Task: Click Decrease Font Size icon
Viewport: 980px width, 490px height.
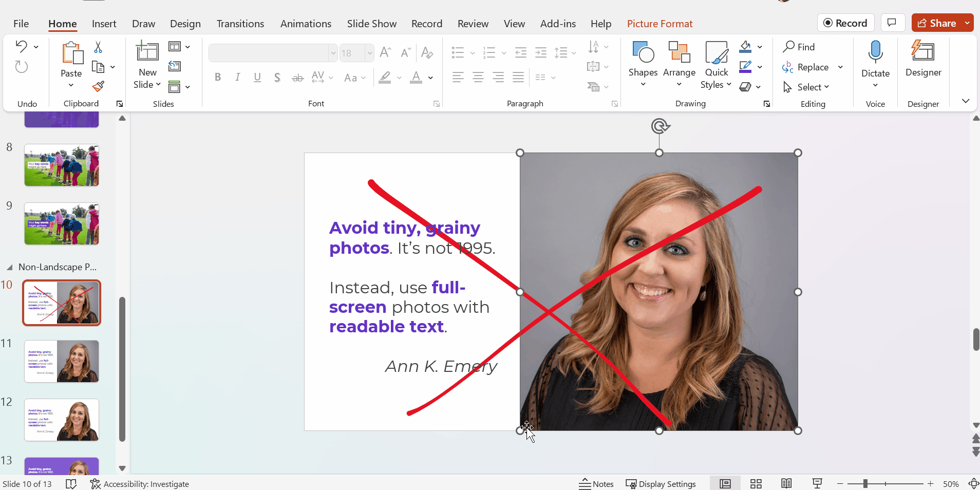Action: coord(406,52)
